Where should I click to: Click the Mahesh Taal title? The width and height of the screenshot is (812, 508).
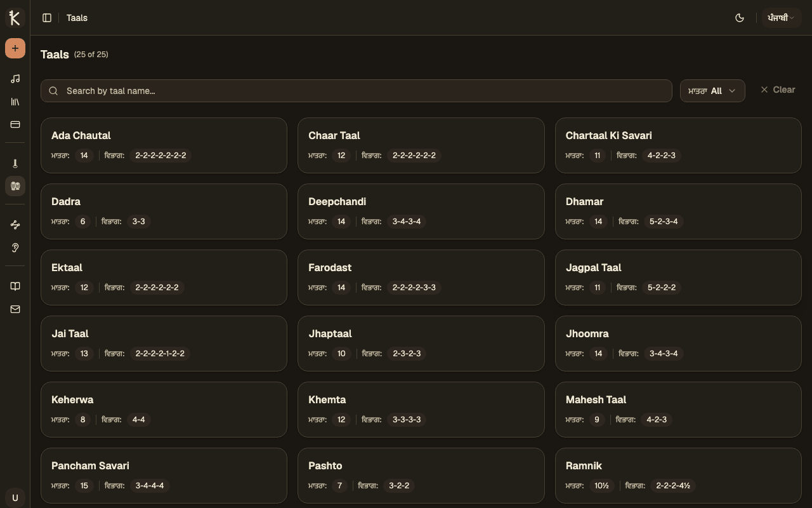596,399
